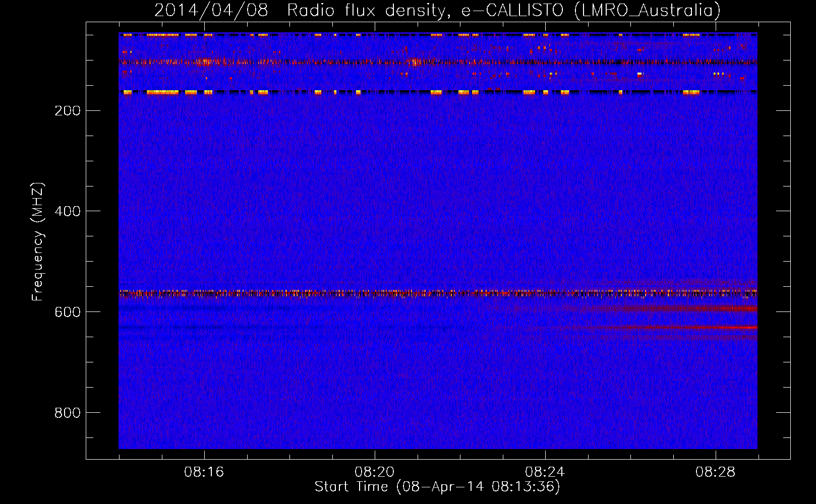Click the '200' frequency tick label

point(68,111)
